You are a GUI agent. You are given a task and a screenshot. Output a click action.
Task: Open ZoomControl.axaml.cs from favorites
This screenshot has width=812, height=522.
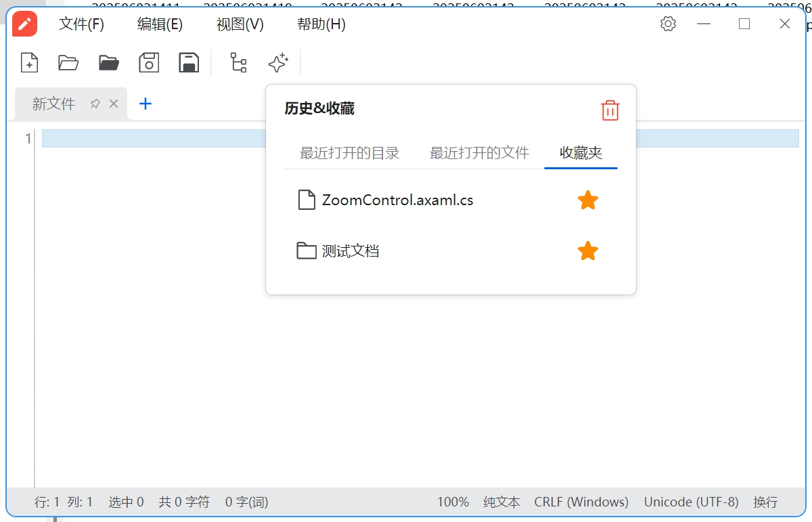(398, 200)
